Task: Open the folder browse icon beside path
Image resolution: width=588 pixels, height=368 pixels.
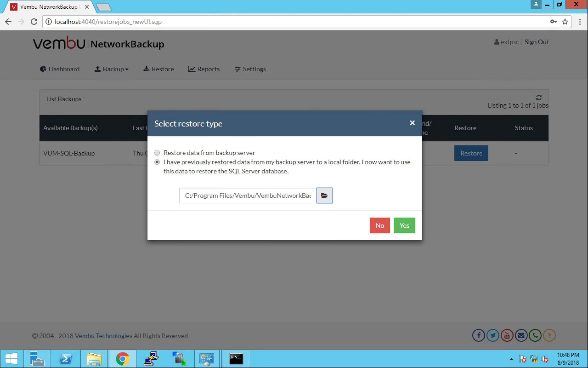Action: pyautogui.click(x=324, y=195)
